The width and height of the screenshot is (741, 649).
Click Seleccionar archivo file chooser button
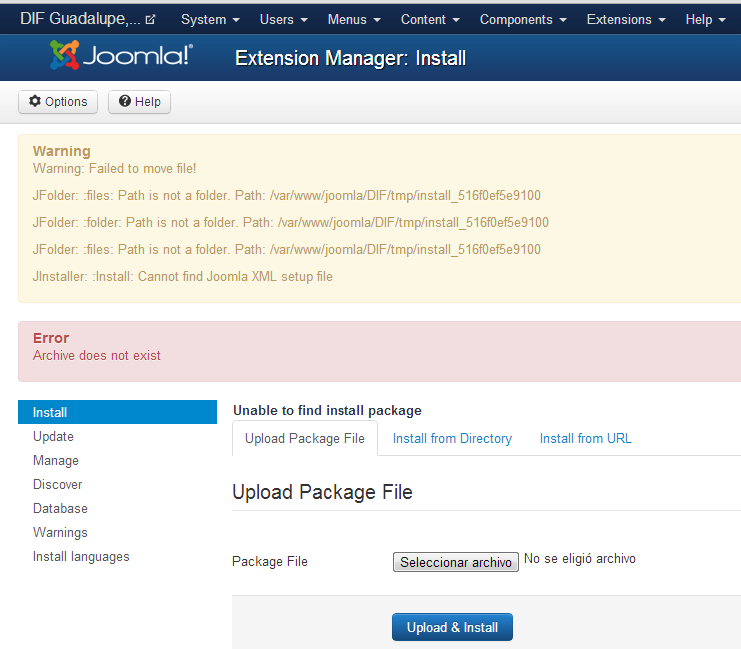(456, 562)
